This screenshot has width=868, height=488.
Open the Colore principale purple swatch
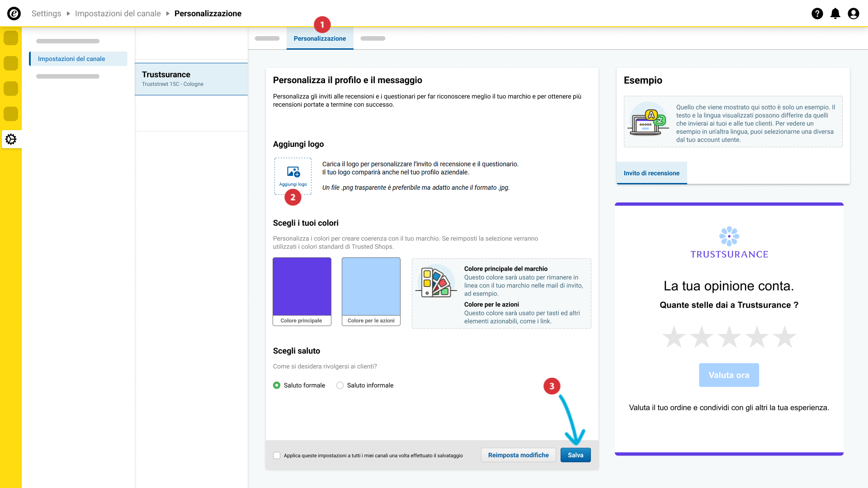302,291
